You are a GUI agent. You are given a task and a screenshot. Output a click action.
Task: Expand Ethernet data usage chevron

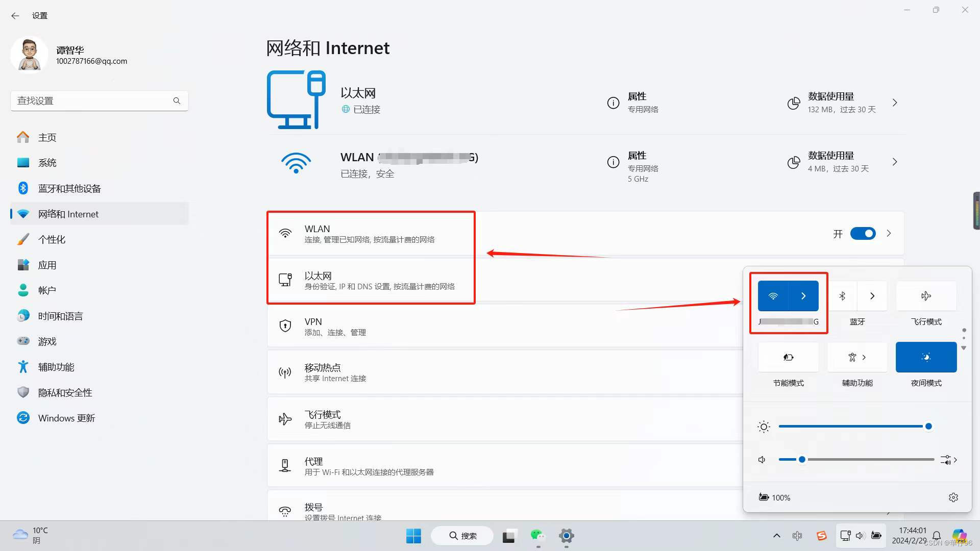[x=895, y=103]
